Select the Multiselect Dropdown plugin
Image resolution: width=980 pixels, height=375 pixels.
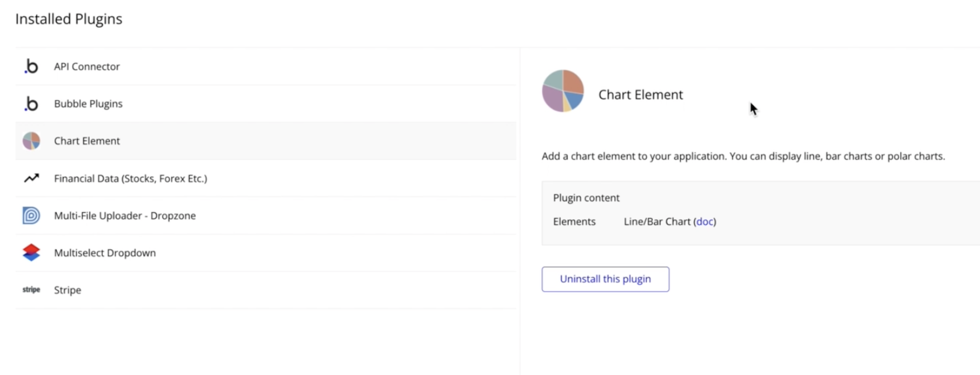[x=104, y=253]
